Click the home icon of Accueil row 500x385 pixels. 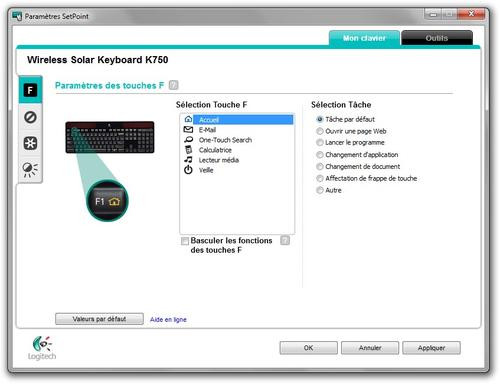pos(188,119)
